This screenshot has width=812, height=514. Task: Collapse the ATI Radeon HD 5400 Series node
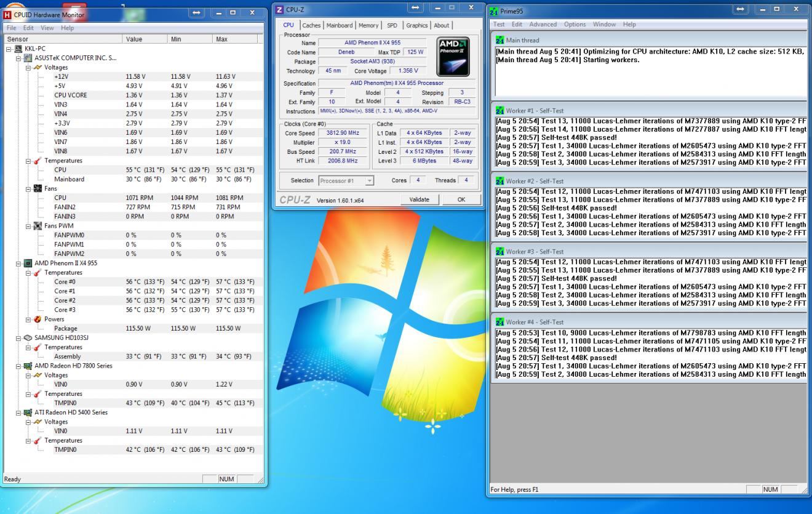pos(18,412)
